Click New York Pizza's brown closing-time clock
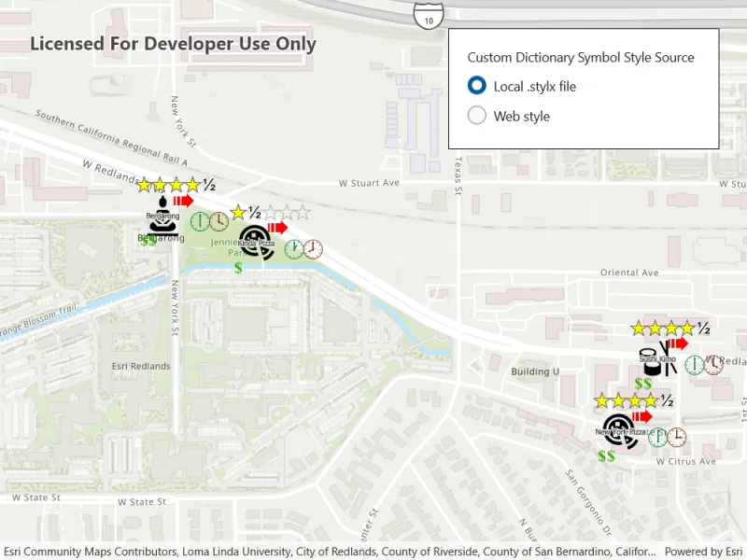This screenshot has height=560, width=747. pyautogui.click(x=676, y=437)
